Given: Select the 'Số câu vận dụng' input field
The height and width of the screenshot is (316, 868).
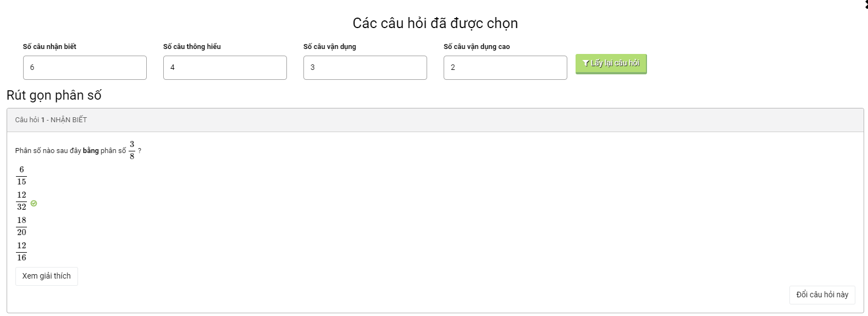Looking at the screenshot, I should 365,68.
